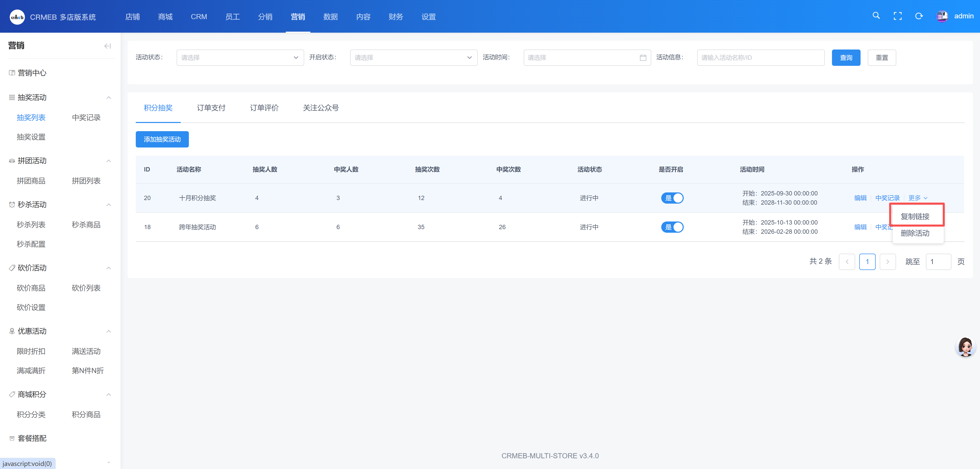The height and width of the screenshot is (469, 980).
Task: Select 复制链接 from the dropdown menu
Action: (x=915, y=216)
